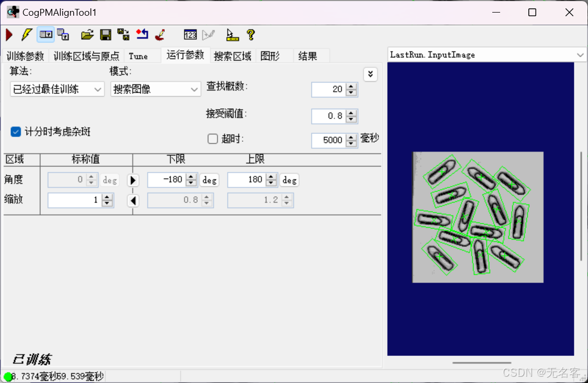Viewport: 588px width, 383px height.
Task: Click the timeout field showing 5000
Action: pos(328,140)
